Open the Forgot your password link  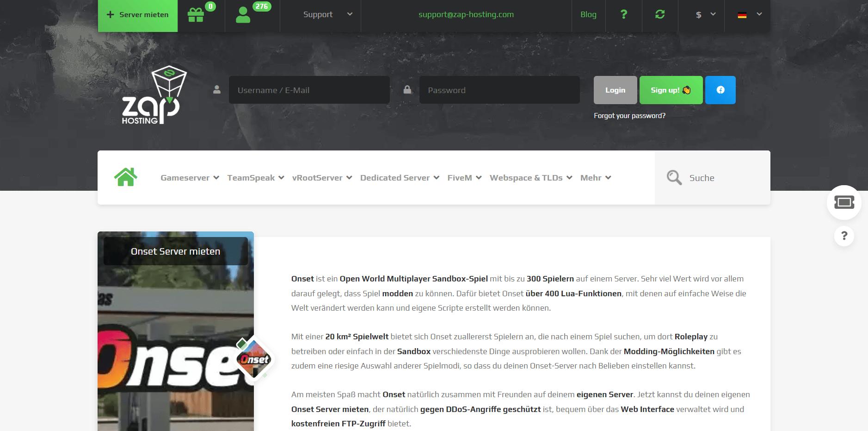629,116
